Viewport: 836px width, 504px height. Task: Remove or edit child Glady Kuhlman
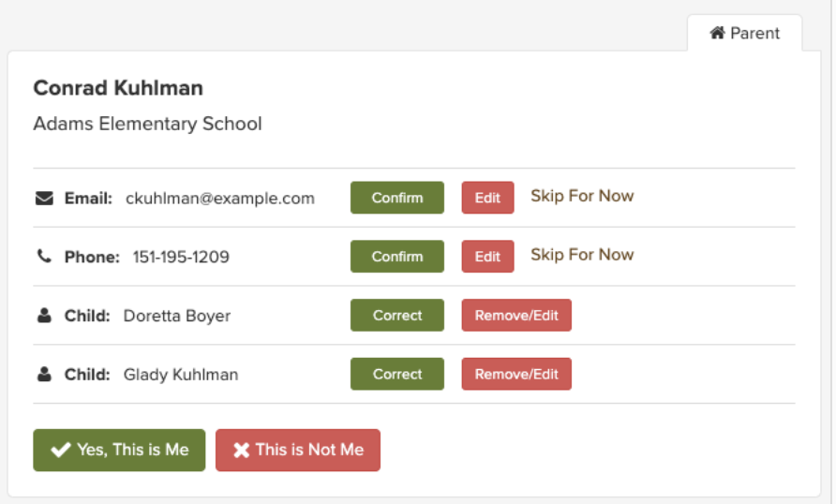(x=516, y=374)
